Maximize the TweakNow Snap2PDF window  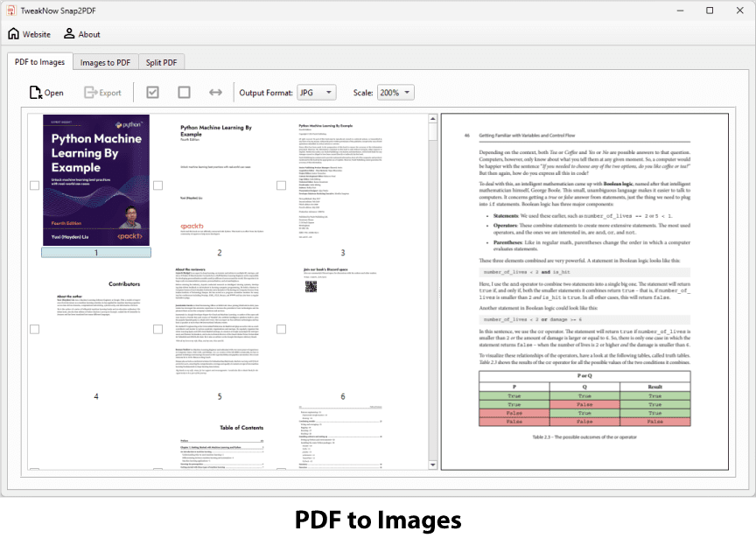(710, 10)
